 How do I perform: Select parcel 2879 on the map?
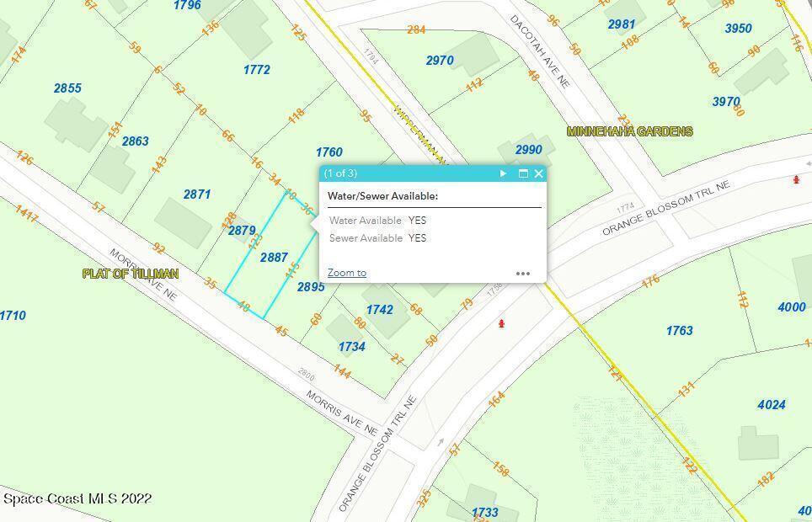point(241,231)
